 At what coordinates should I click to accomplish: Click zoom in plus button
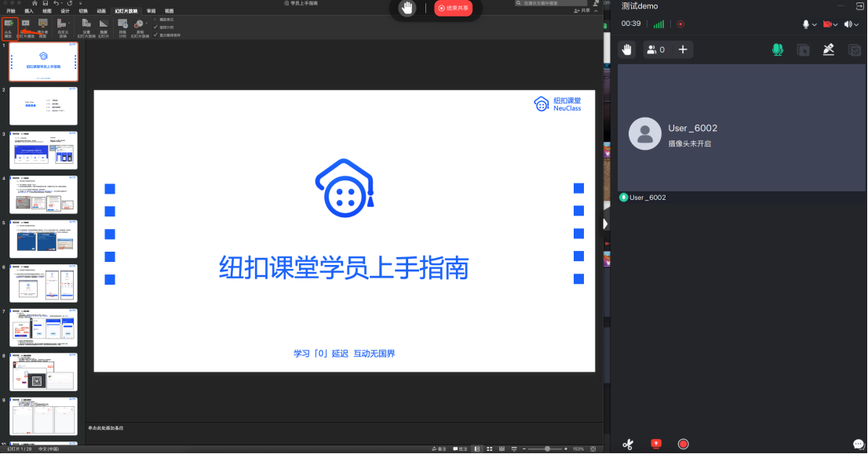(x=565, y=449)
